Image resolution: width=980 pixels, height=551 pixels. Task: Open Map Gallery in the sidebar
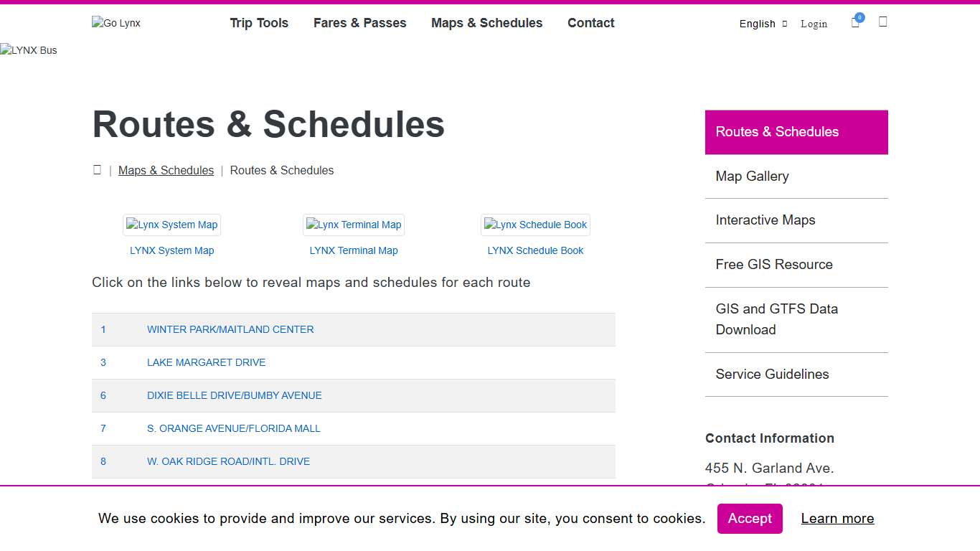[x=752, y=176]
